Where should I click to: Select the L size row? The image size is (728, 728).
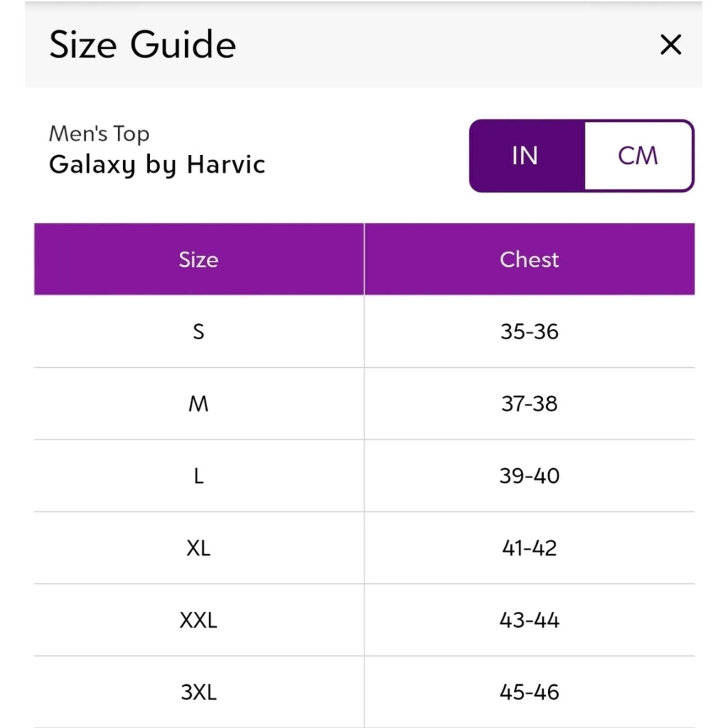198,476
